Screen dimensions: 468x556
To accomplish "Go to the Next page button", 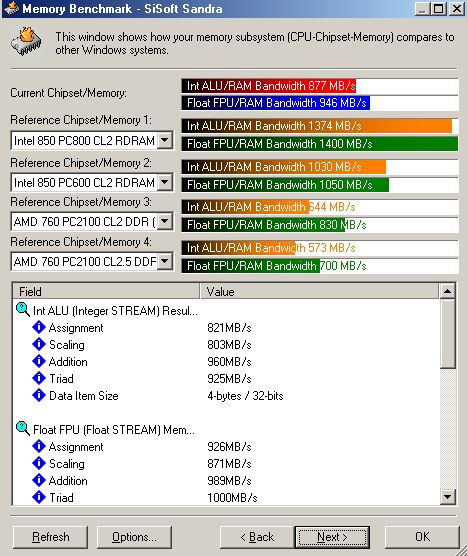I will tap(332, 537).
